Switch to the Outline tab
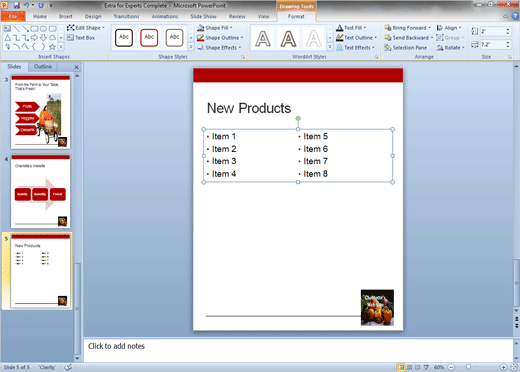This screenshot has width=520, height=372. pyautogui.click(x=43, y=67)
